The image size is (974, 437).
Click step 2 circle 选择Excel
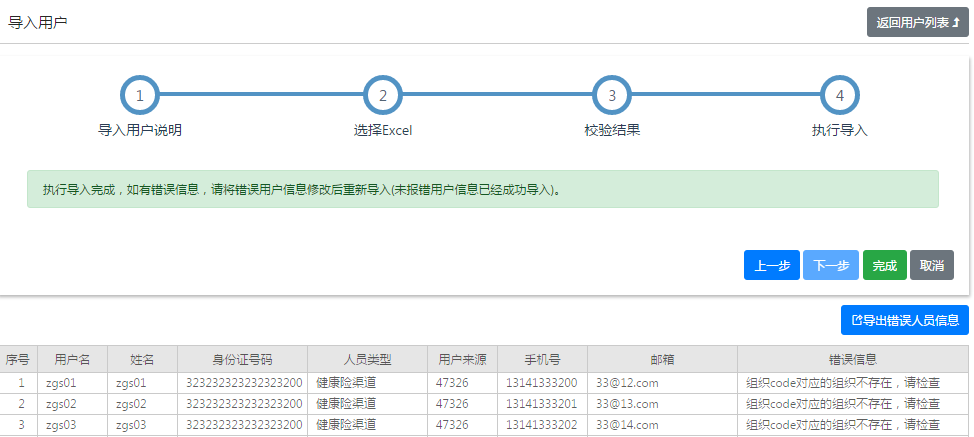click(383, 96)
